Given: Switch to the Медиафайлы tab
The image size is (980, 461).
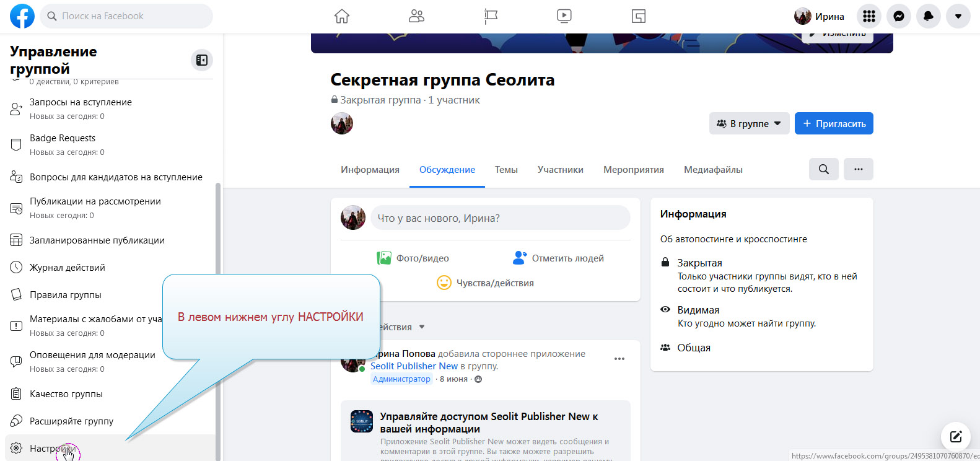Looking at the screenshot, I should (713, 170).
